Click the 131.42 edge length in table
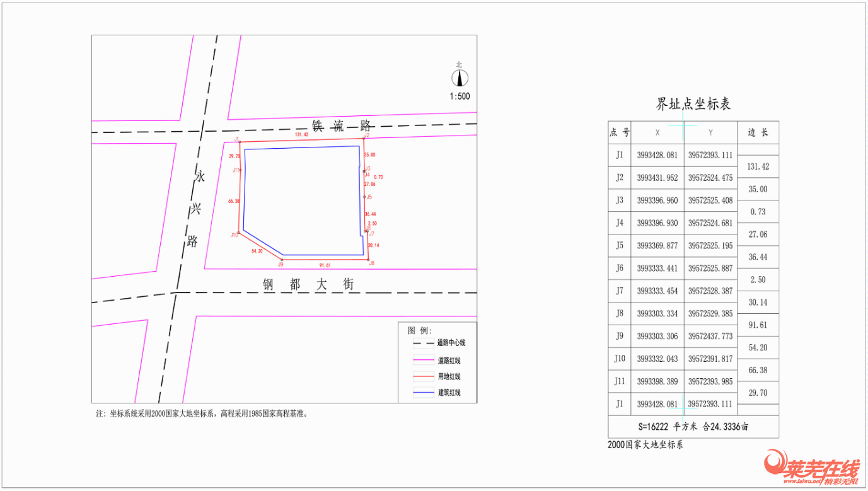This screenshot has height=491, width=868. coord(758,166)
